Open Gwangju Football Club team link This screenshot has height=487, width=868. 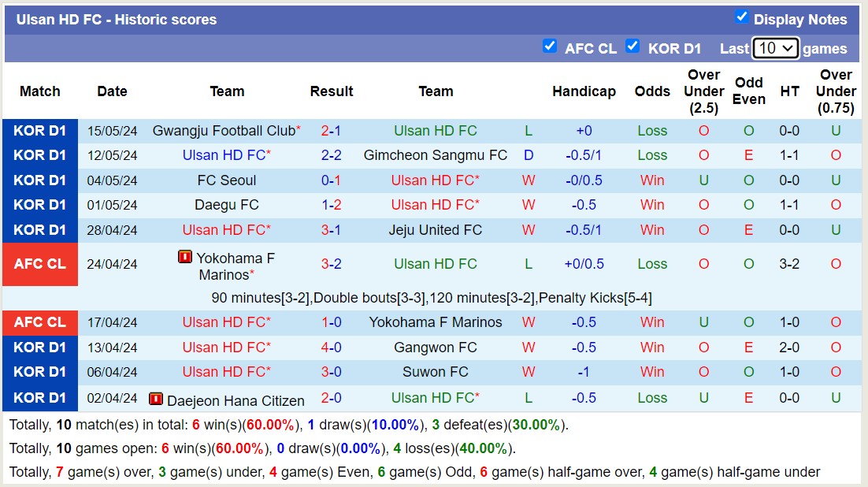click(x=224, y=131)
